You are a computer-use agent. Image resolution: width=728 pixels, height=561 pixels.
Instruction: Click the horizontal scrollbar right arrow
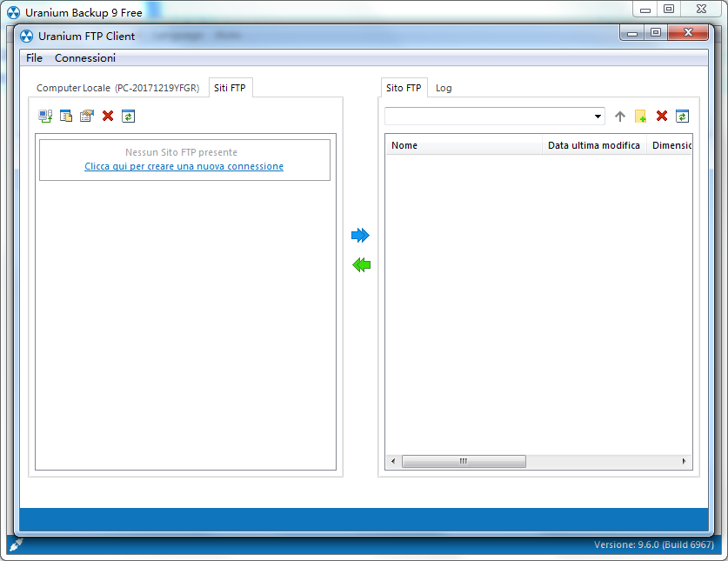click(684, 461)
